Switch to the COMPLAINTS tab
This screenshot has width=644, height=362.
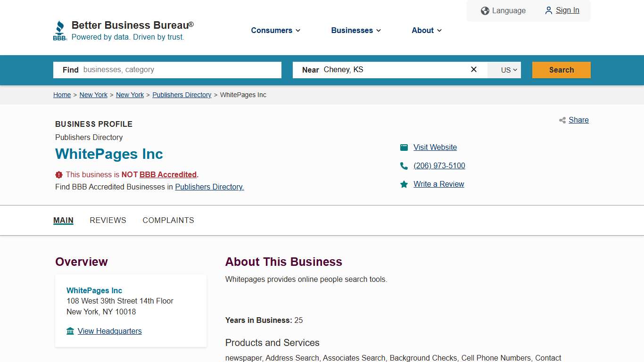[x=168, y=220]
